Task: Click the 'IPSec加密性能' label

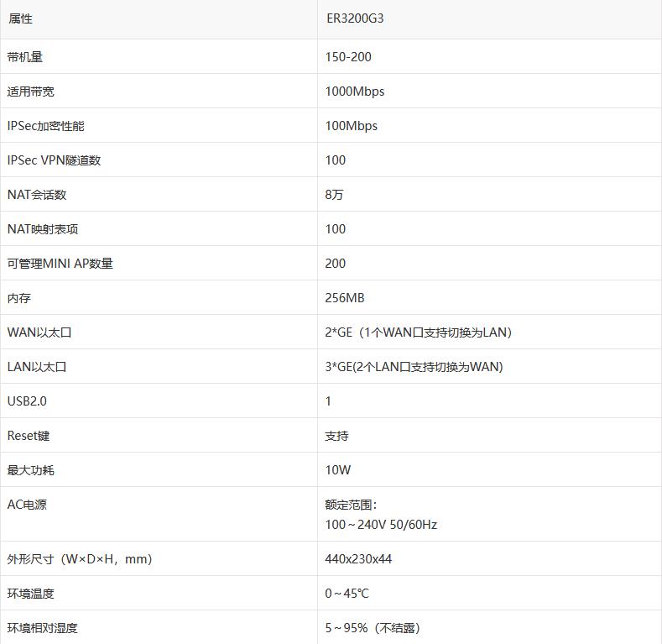Action: tap(46, 126)
